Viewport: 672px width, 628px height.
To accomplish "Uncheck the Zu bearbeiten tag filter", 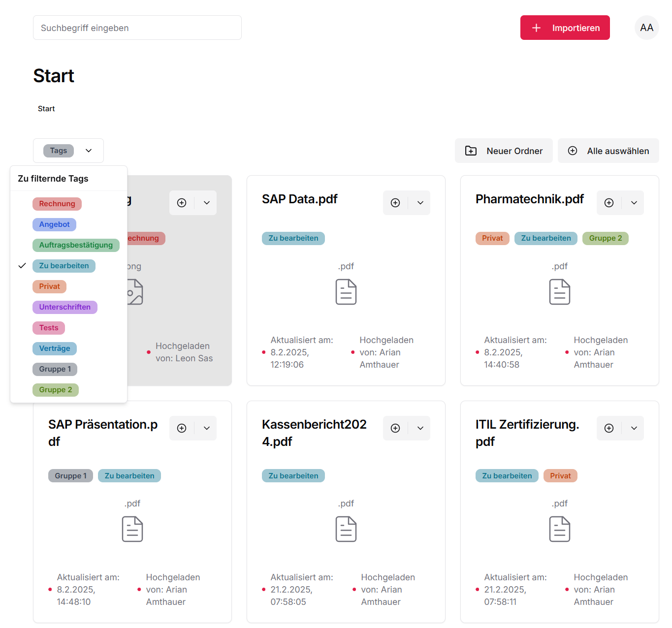I will [64, 266].
